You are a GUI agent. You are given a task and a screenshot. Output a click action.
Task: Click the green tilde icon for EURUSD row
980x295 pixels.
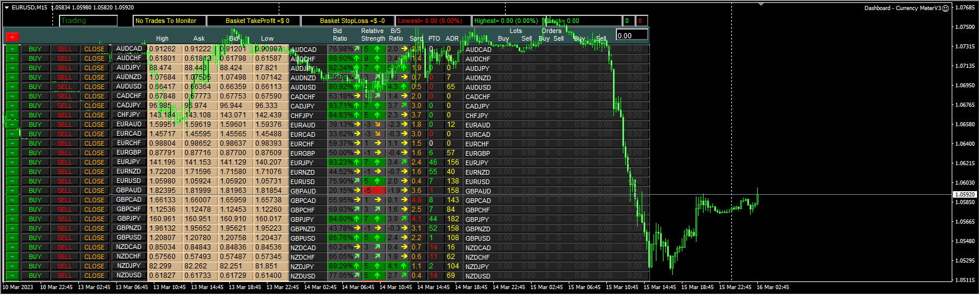point(12,181)
